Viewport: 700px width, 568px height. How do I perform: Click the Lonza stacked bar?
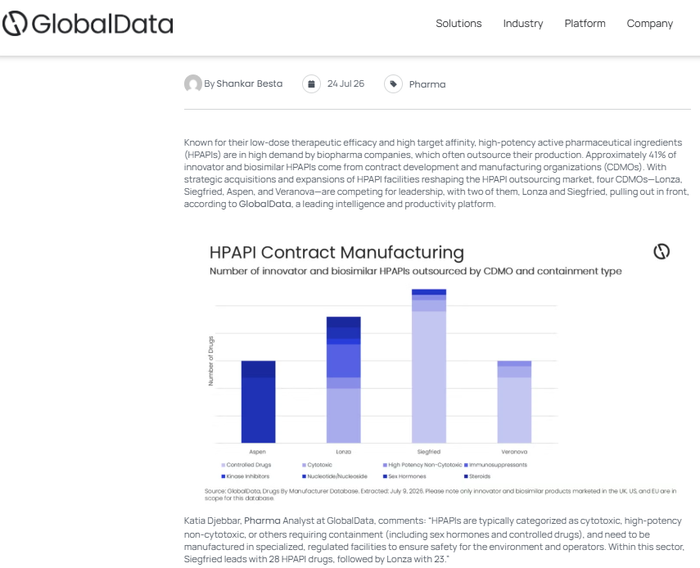[x=343, y=380]
